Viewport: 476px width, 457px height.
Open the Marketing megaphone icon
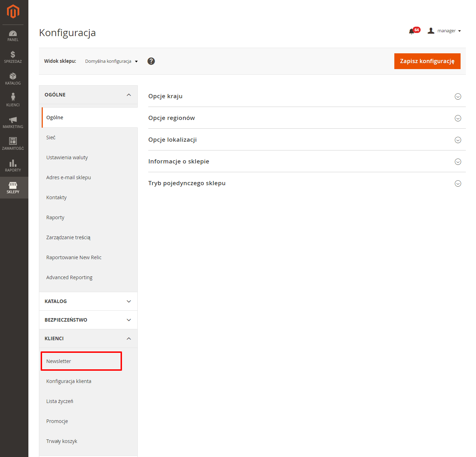pos(13,122)
